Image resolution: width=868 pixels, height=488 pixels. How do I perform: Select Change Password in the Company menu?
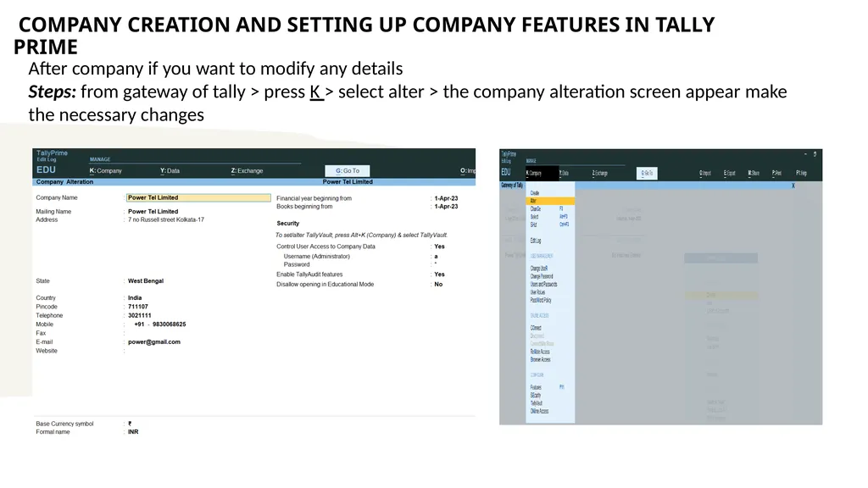[x=542, y=276]
